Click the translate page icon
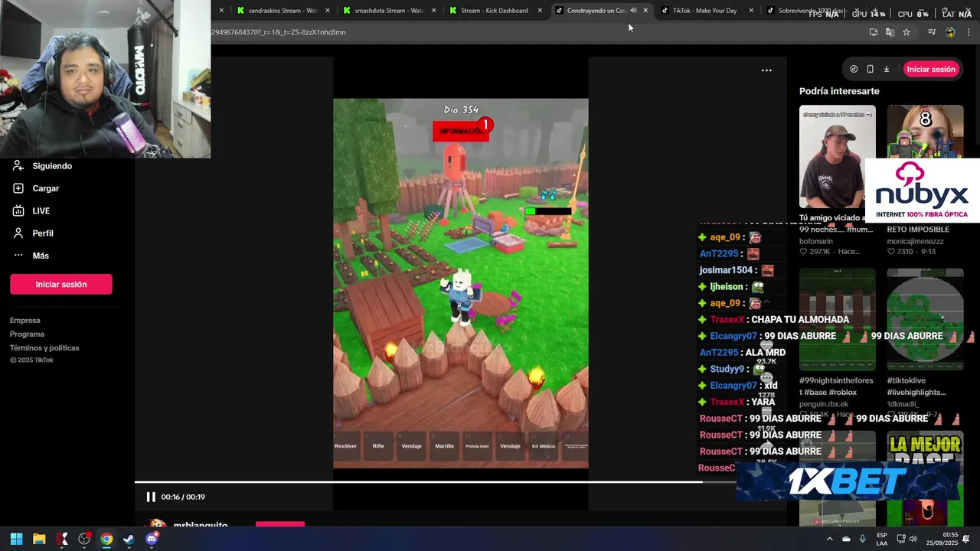This screenshot has width=980, height=551. tap(890, 32)
